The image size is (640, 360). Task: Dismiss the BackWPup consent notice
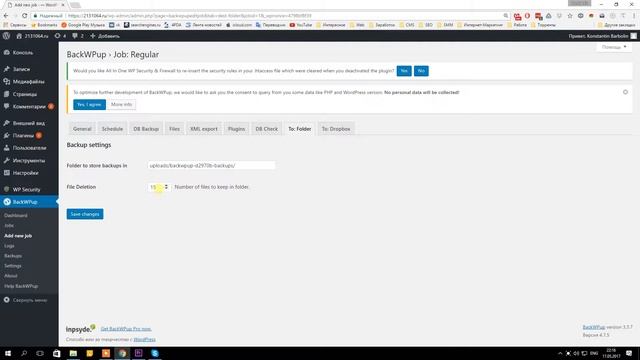tap(625, 92)
